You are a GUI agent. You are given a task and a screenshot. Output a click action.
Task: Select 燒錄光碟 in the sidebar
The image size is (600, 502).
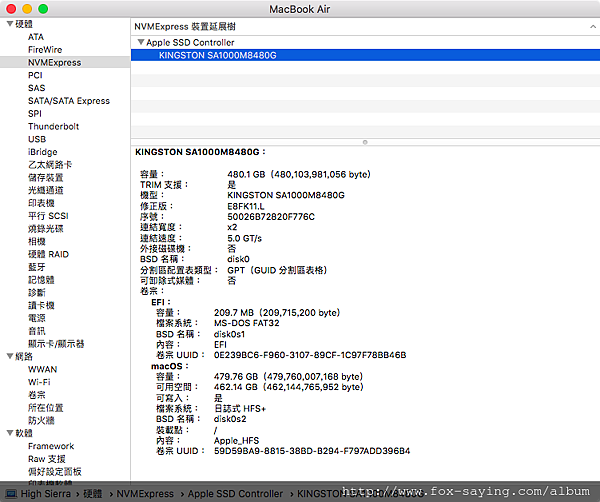click(x=46, y=229)
